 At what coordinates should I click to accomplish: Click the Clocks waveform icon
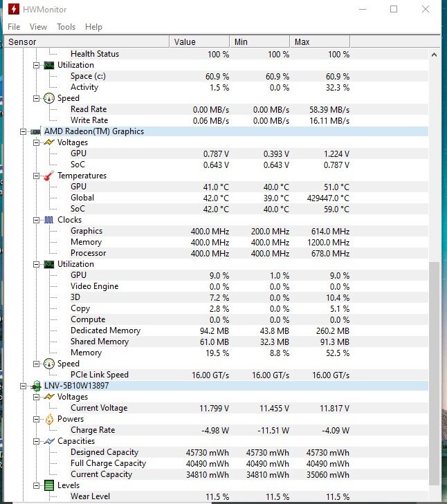coord(49,220)
